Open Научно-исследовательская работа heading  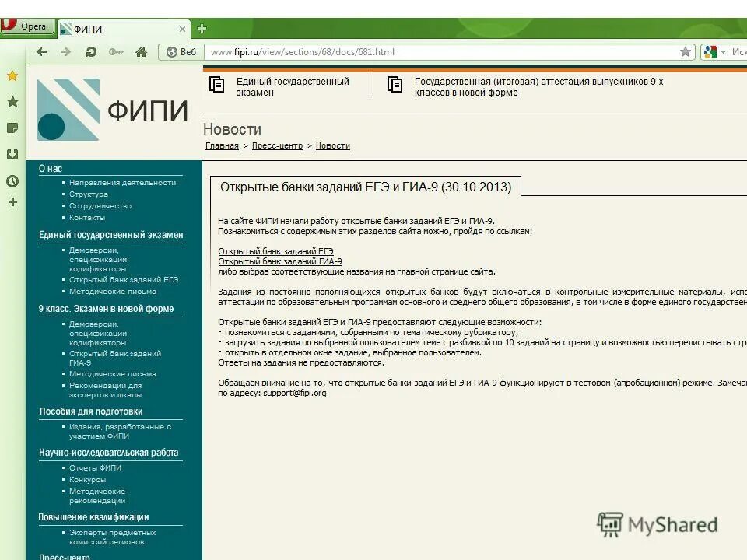[x=109, y=453]
